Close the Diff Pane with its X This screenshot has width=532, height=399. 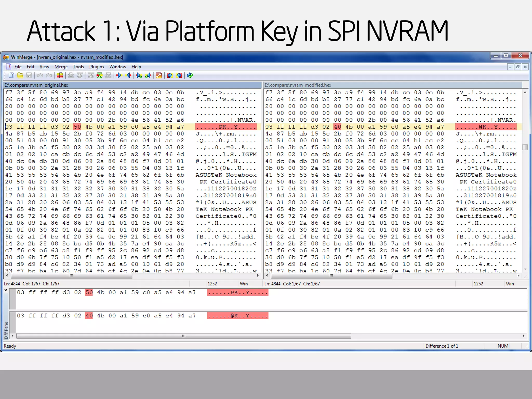(6, 290)
